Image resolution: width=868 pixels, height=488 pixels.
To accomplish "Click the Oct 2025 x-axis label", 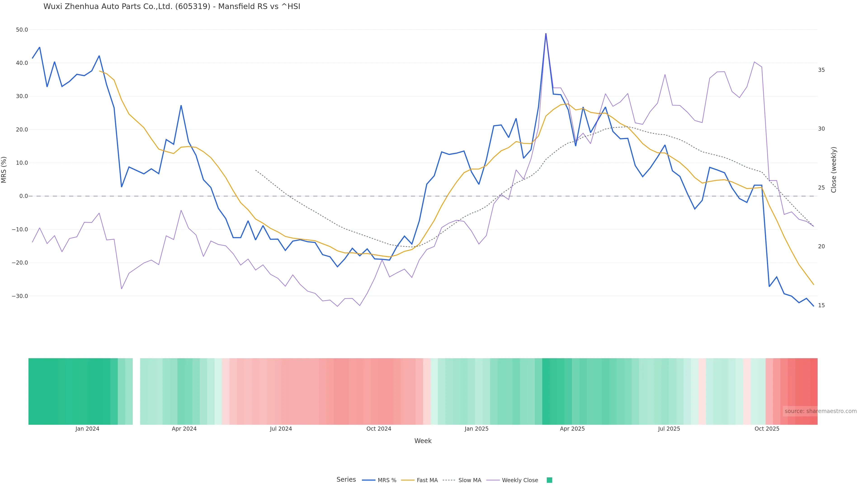I will click(x=767, y=429).
